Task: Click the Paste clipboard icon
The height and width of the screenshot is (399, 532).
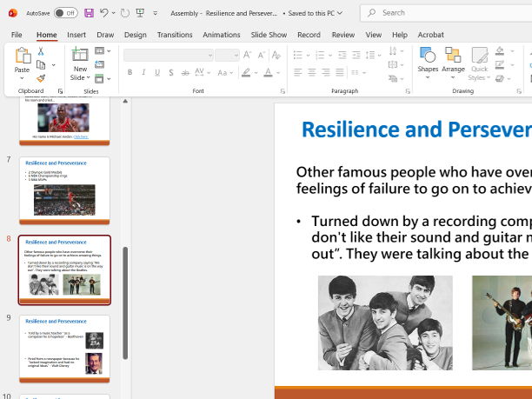Action: coord(23,55)
